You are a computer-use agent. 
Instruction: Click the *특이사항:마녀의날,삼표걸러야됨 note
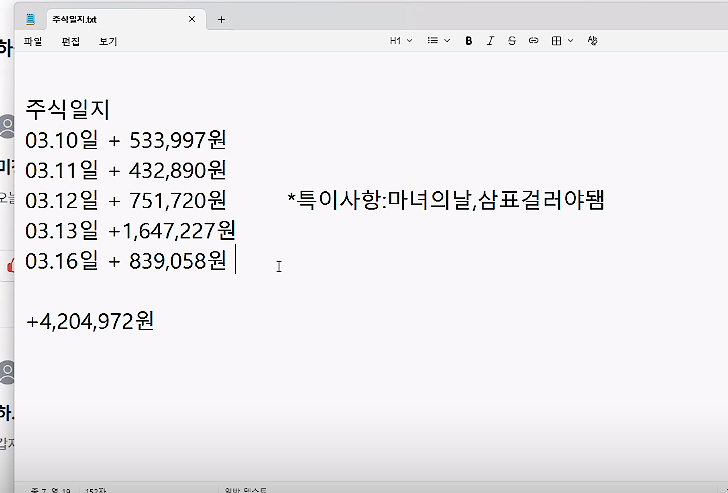pyautogui.click(x=446, y=200)
